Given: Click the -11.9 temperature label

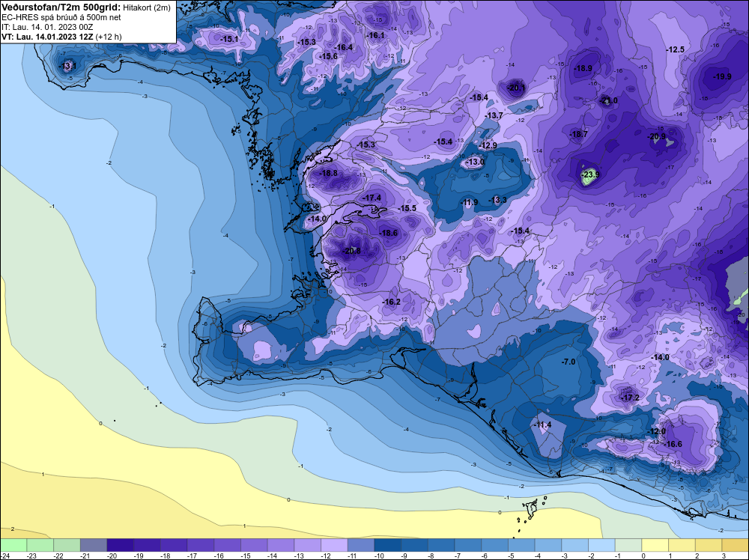Looking at the screenshot, I should (469, 202).
